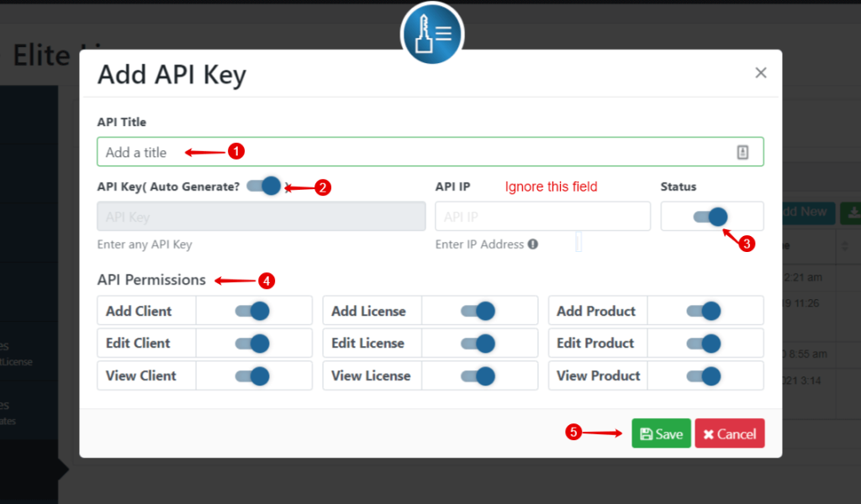Toggle the Edit Client permission
861x504 pixels.
254,343
